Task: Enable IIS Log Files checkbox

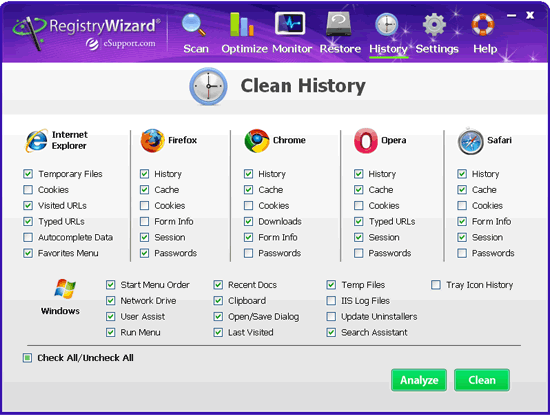Action: coord(331,301)
